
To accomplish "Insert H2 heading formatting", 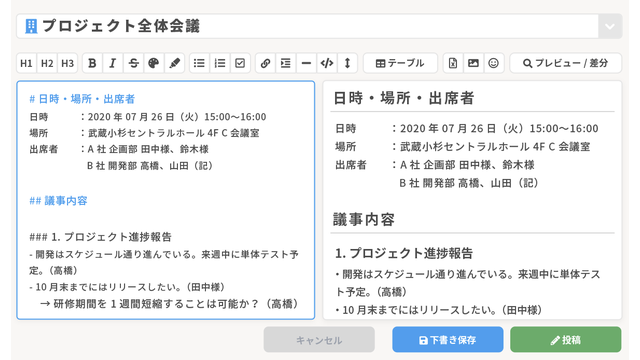I will pyautogui.click(x=47, y=63).
